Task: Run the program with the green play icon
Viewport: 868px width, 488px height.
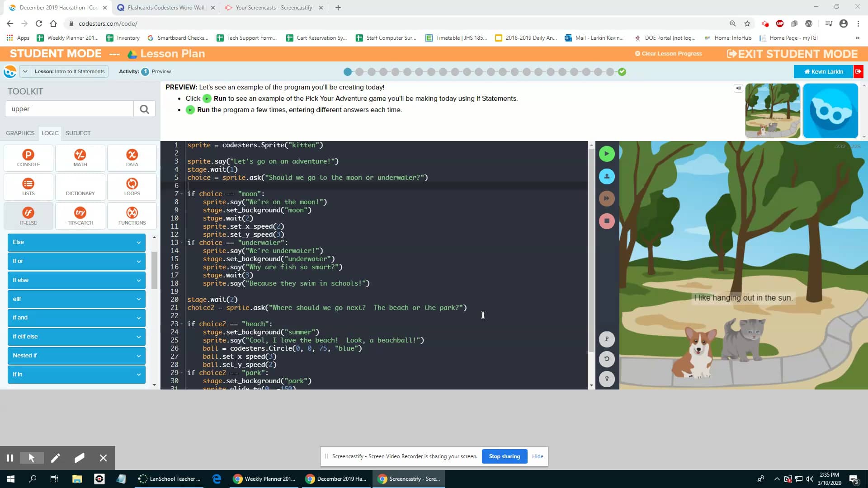Action: click(x=607, y=154)
